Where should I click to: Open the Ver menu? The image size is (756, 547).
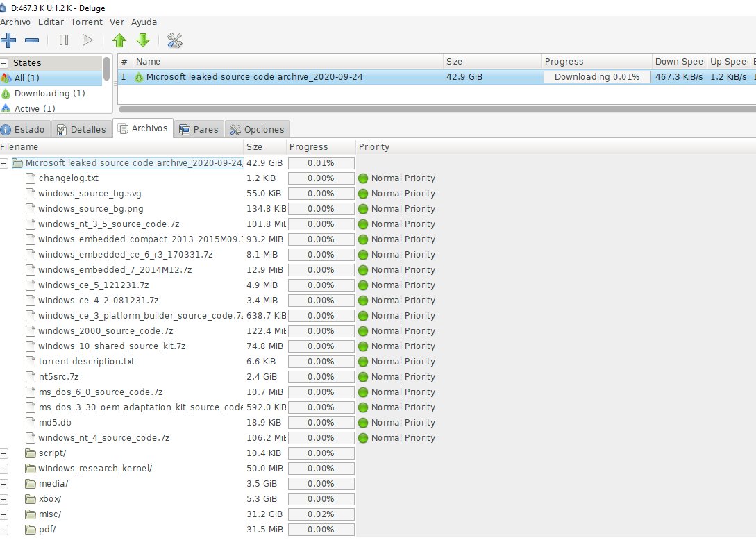(117, 22)
